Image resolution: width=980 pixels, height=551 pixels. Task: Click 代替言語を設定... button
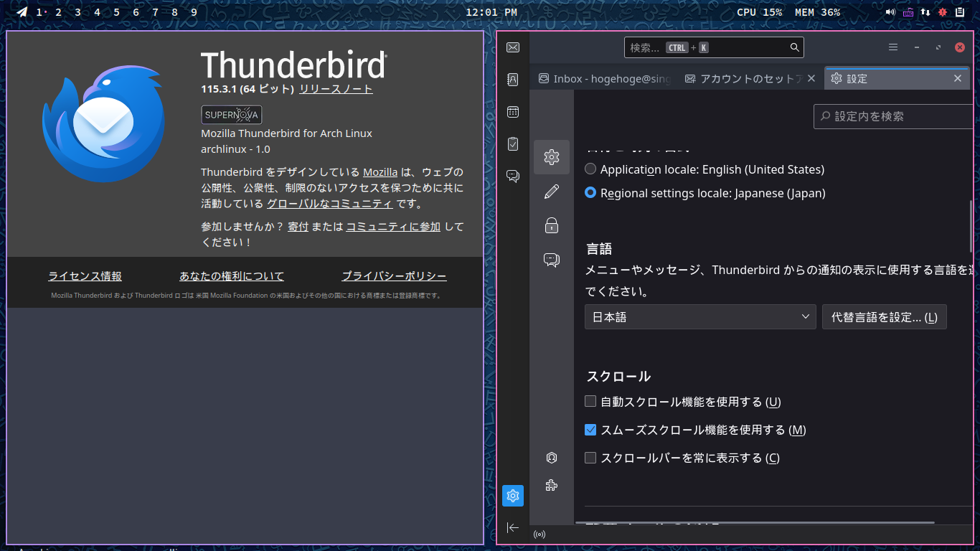(x=884, y=317)
